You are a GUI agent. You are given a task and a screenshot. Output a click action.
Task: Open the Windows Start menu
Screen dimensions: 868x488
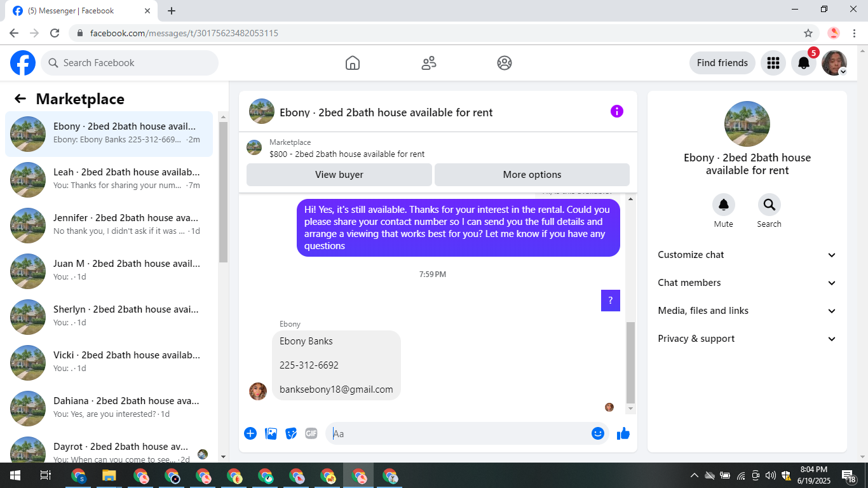pos(15,475)
